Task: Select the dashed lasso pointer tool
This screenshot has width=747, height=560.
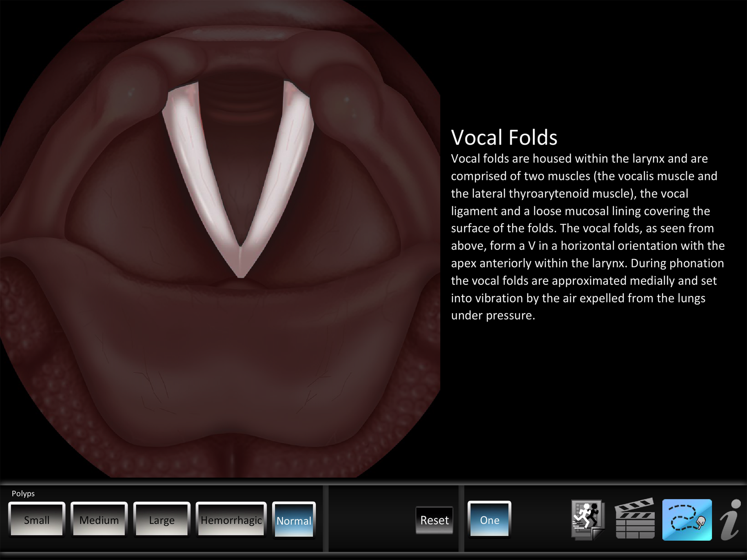Action: click(687, 520)
